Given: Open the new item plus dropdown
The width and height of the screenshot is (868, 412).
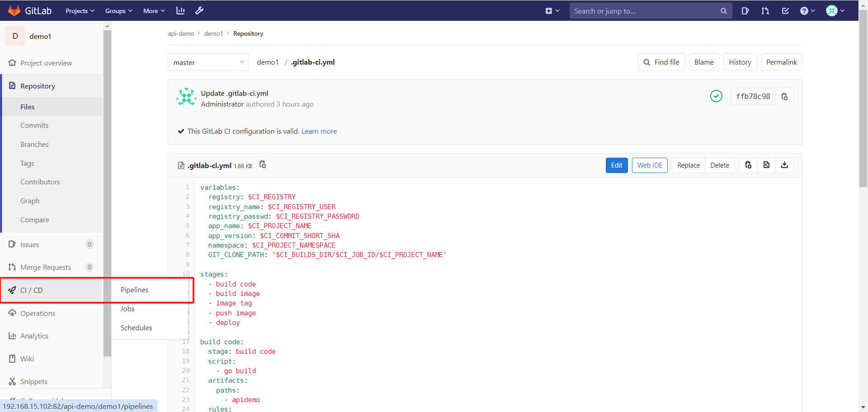Looking at the screenshot, I should (x=552, y=10).
